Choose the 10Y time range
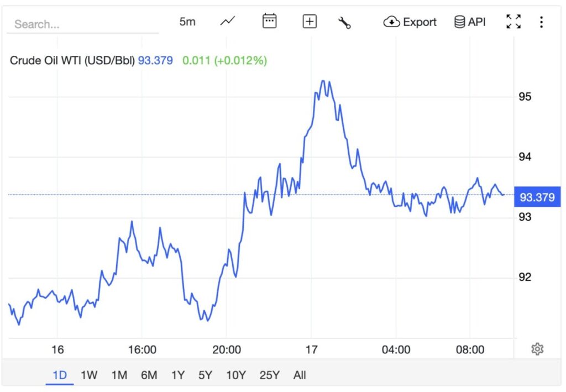This screenshot has width=566, height=392. point(236,375)
